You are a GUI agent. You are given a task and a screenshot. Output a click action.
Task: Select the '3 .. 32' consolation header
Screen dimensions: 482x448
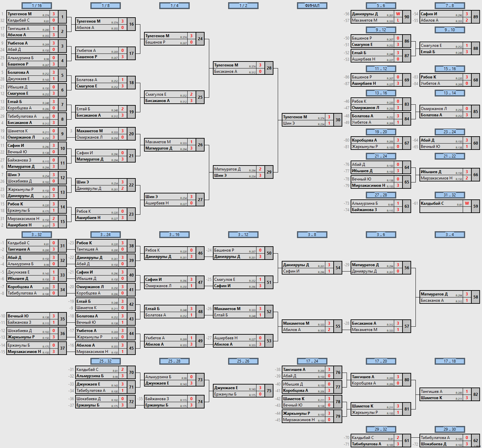point(37,235)
